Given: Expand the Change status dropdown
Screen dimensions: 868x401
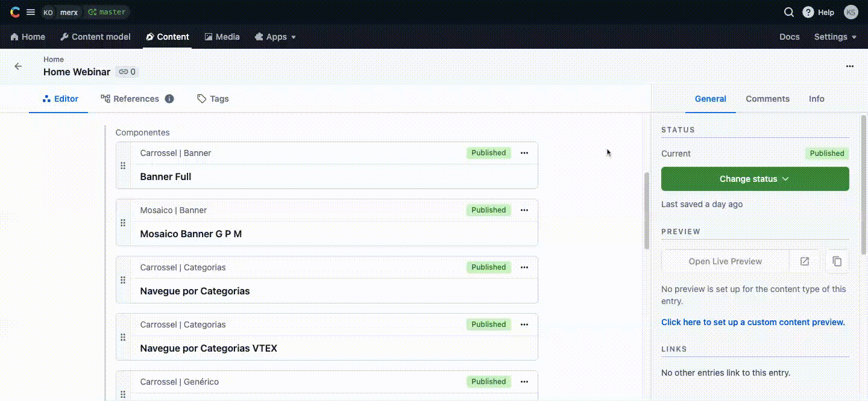Looking at the screenshot, I should [x=755, y=179].
